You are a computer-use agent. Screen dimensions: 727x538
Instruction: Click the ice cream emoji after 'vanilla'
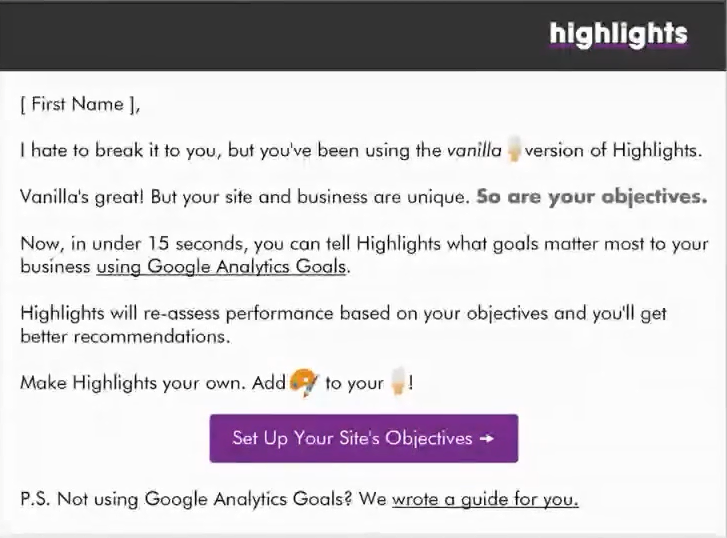click(x=513, y=149)
